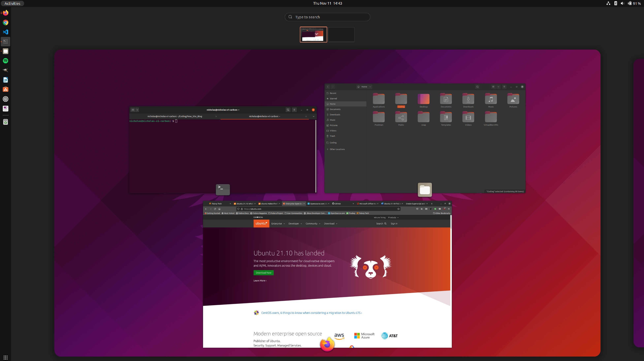Viewport: 644px width, 361px height.
Task: Switch to the Falony Tech Firefox tab
Action: [x=220, y=204]
